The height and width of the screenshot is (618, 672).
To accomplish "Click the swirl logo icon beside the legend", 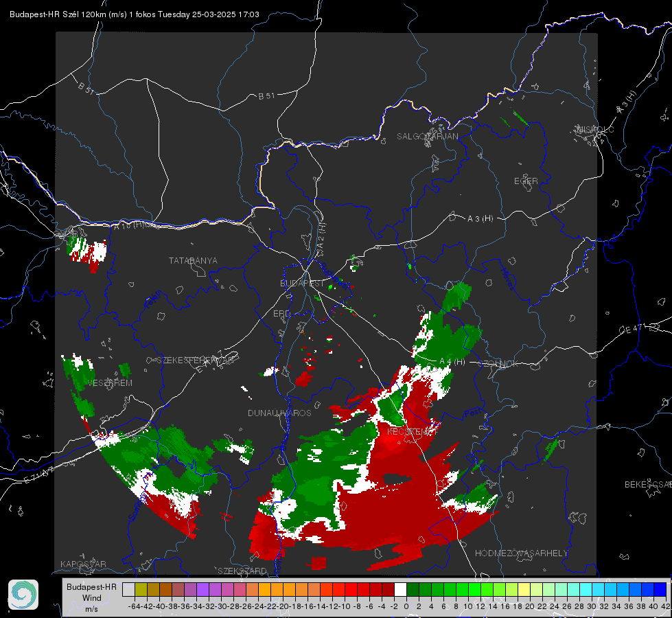I will tap(23, 595).
